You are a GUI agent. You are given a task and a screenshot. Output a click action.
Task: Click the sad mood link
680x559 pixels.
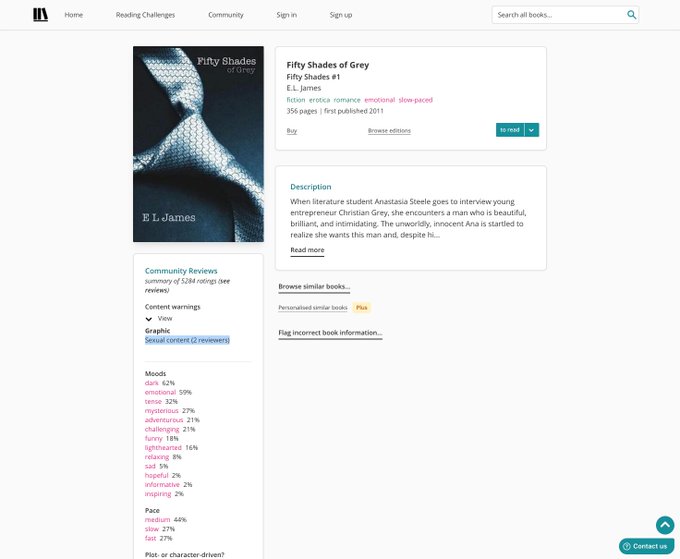(x=150, y=466)
